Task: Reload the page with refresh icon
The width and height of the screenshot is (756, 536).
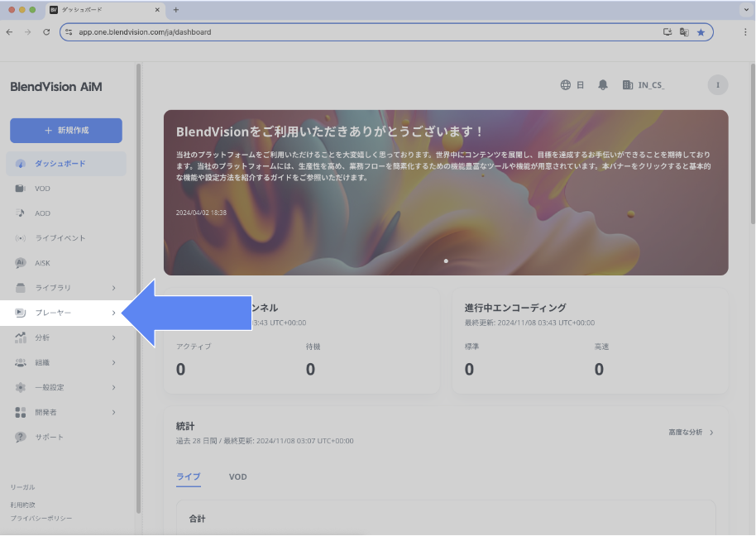Action: (46, 32)
